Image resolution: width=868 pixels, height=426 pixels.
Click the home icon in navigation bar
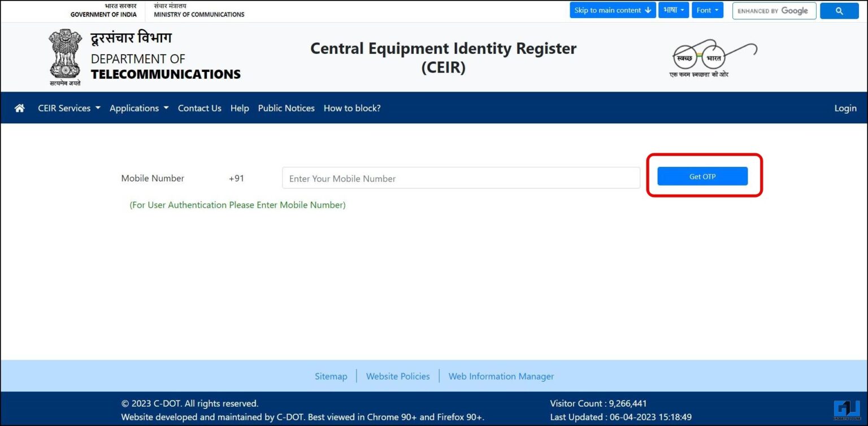tap(19, 108)
